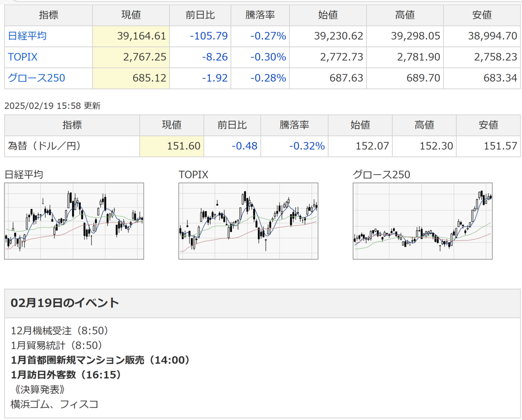Click the 日経平均 title above the chart

pos(23,175)
